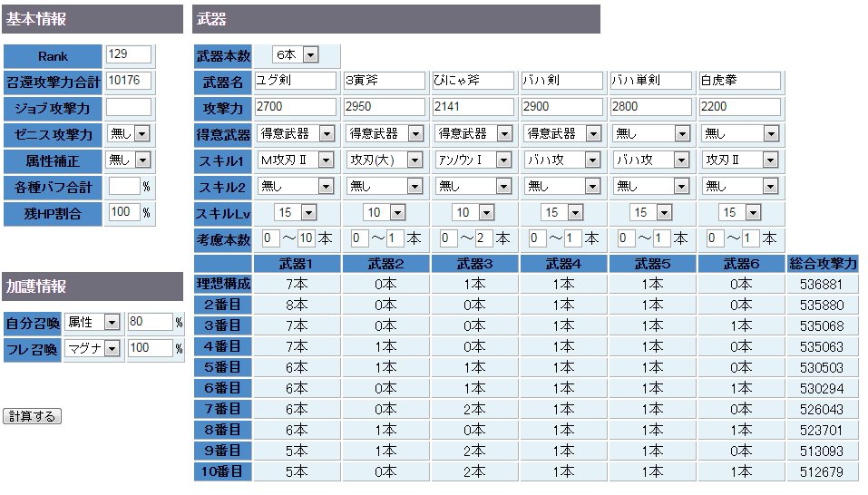
Task: Click the 総合攻撃力 column header
Action: tap(822, 264)
